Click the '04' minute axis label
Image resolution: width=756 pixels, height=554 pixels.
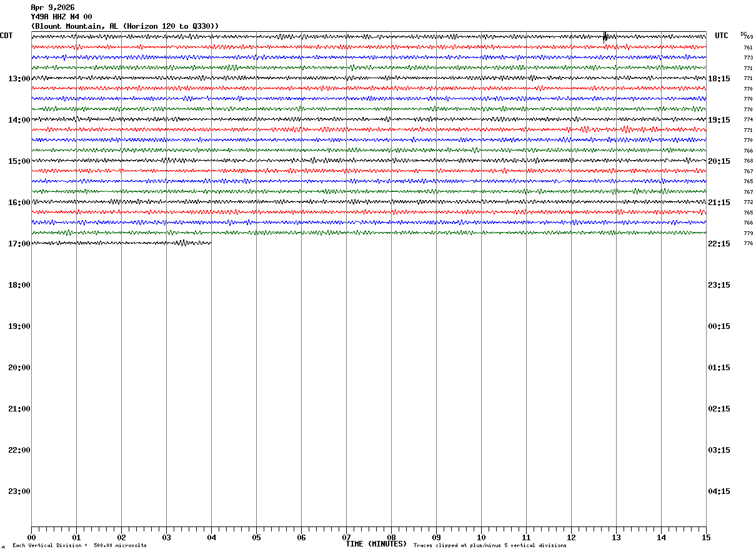[x=211, y=538]
